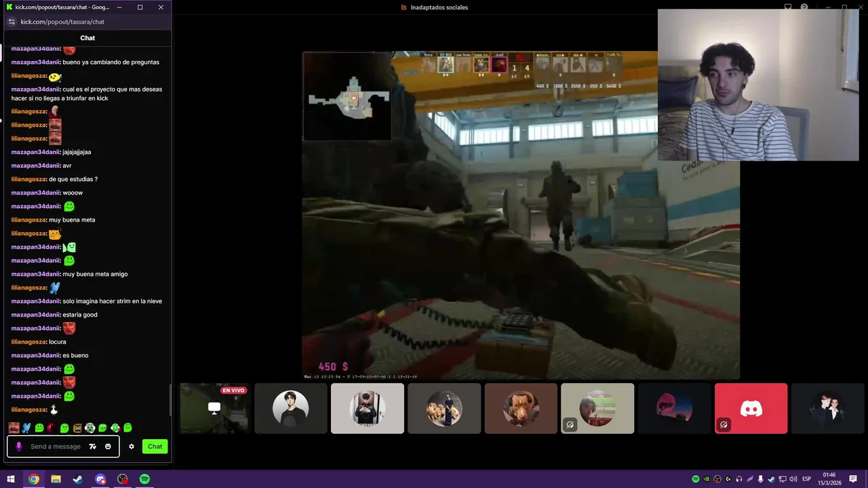Open NVIDIA tray icon
The image size is (868, 488).
707,479
